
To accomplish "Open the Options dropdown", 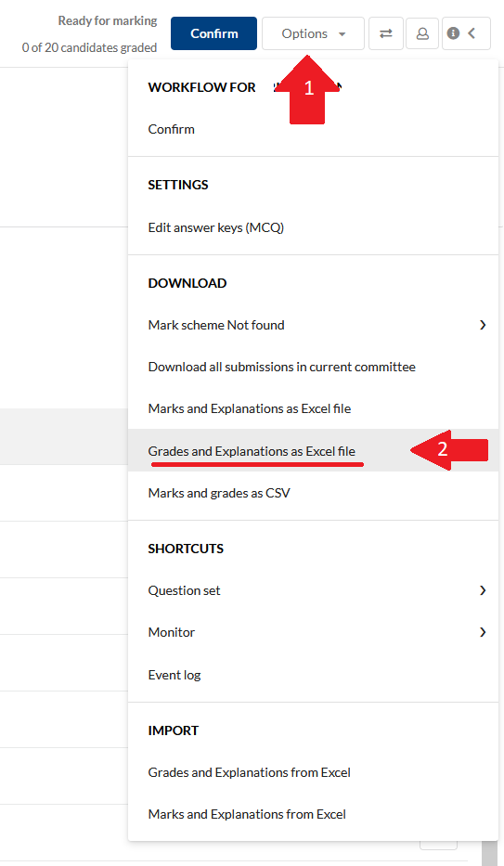I will (313, 33).
